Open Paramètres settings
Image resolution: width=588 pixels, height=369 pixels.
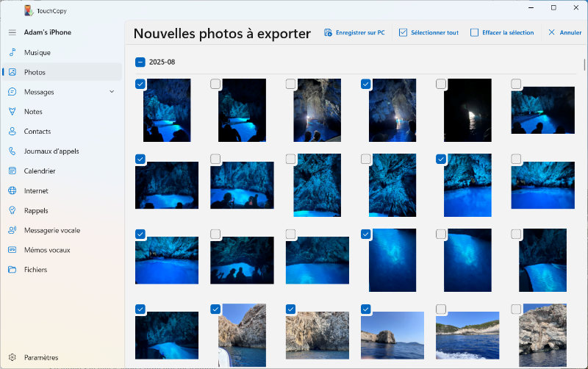(x=62, y=357)
